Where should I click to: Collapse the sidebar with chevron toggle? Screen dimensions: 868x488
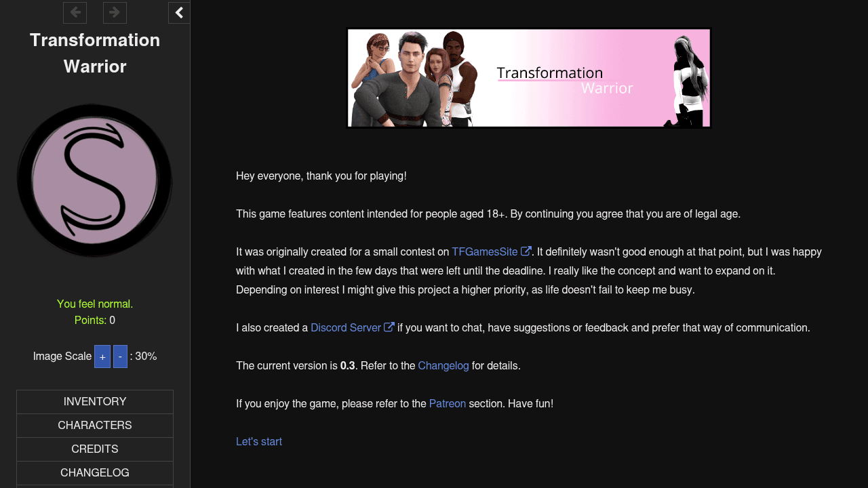pyautogui.click(x=179, y=12)
